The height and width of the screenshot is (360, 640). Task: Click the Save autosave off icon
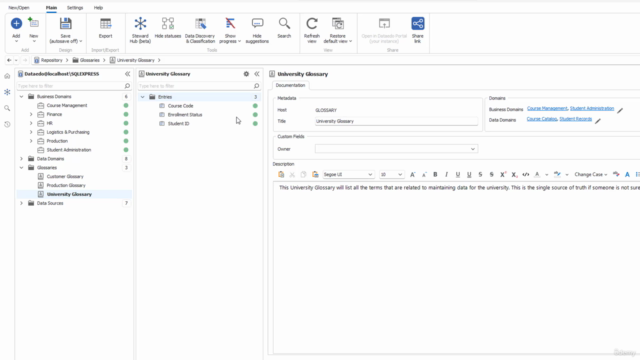pos(65,24)
